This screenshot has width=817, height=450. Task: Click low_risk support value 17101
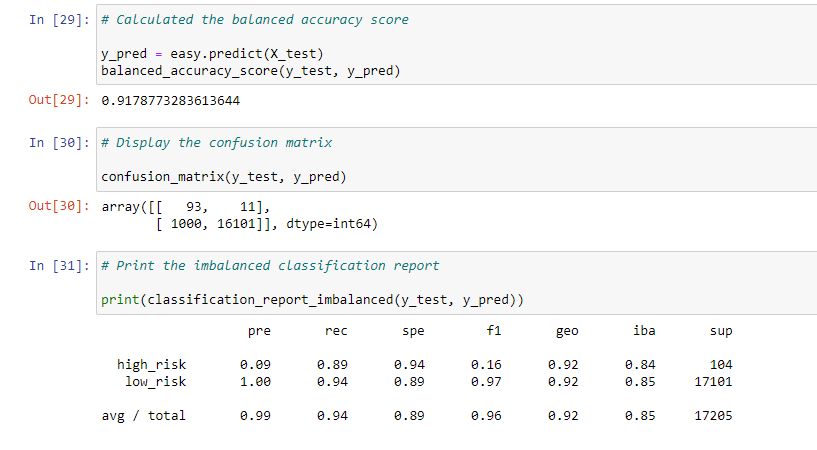click(713, 382)
